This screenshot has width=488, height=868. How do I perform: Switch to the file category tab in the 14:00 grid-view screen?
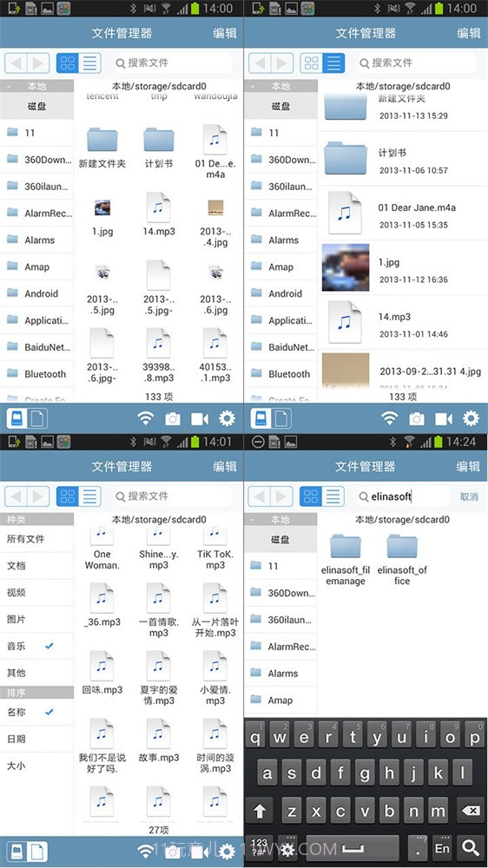pyautogui.click(x=37, y=418)
